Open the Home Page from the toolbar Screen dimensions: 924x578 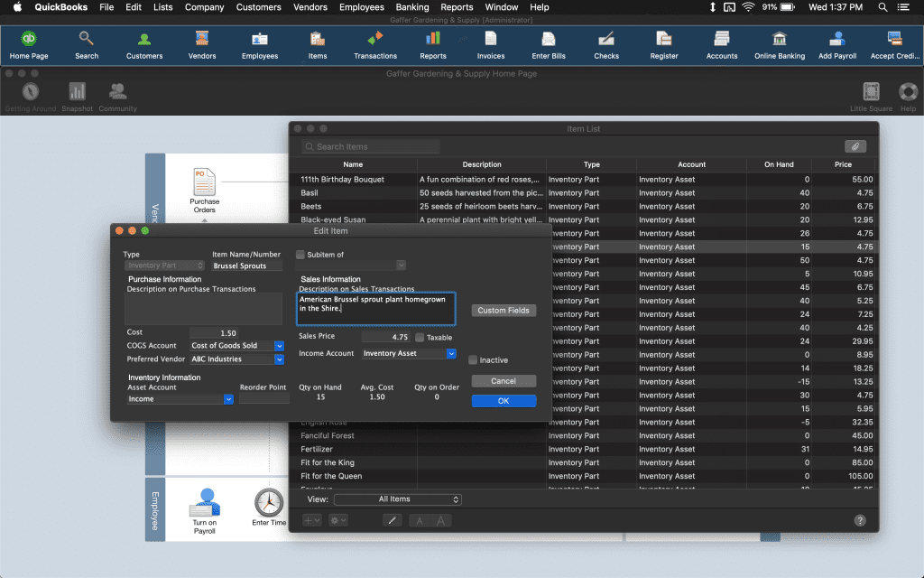click(x=28, y=45)
